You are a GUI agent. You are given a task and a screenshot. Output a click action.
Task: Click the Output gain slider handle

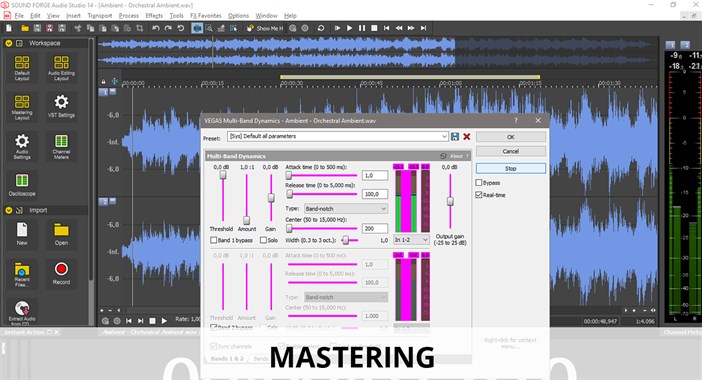(x=450, y=201)
